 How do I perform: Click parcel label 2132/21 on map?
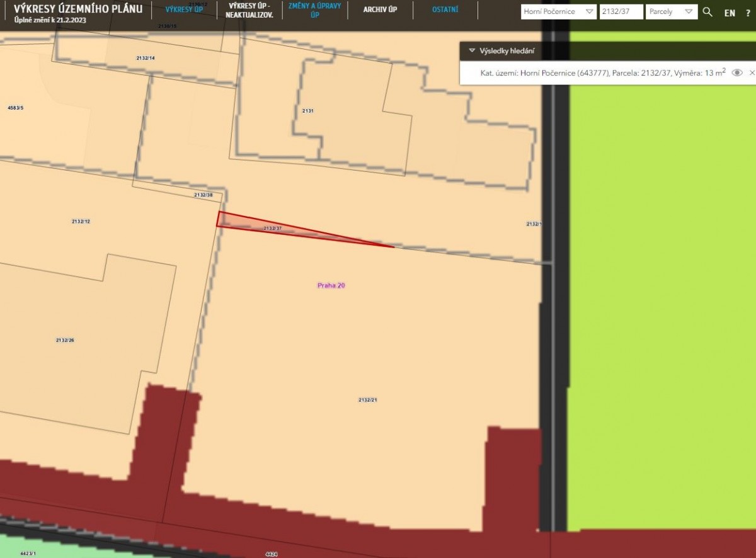(368, 400)
